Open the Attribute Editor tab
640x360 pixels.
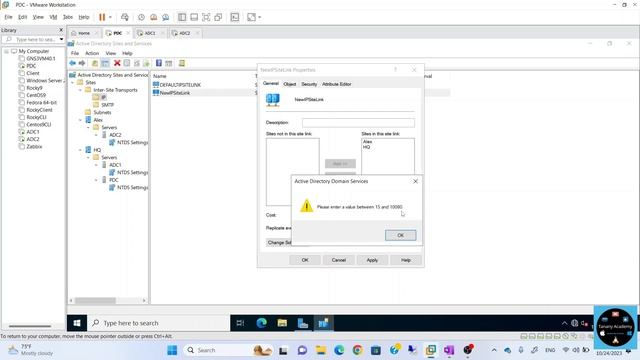point(337,84)
